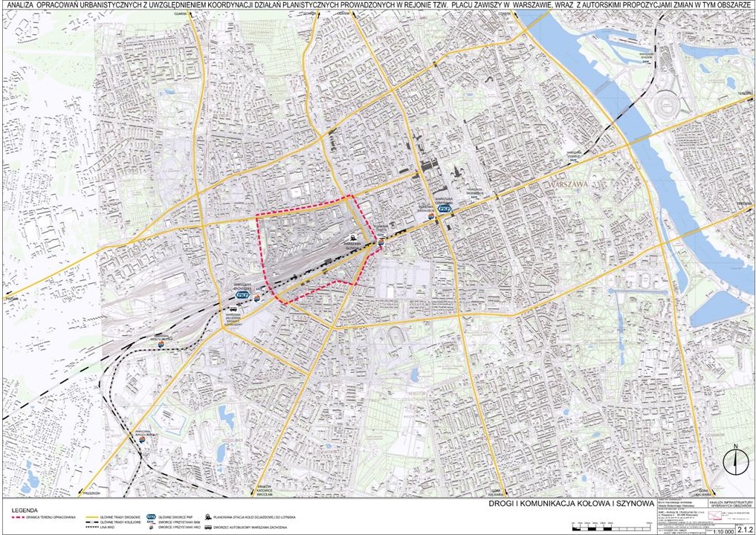The height and width of the screenshot is (535, 756).
Task: Click 'DWORZEC AUTOBUSOWY WARSZAWA ZACHODNIA' legend text
Action: tap(251, 528)
